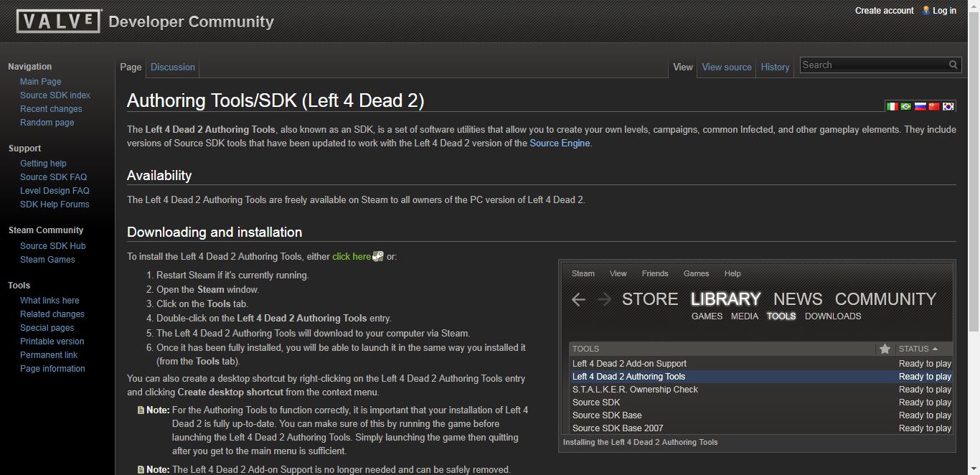Screen dimensions: 980x475
Task: Open the Permanent link entry
Action: click(x=49, y=355)
